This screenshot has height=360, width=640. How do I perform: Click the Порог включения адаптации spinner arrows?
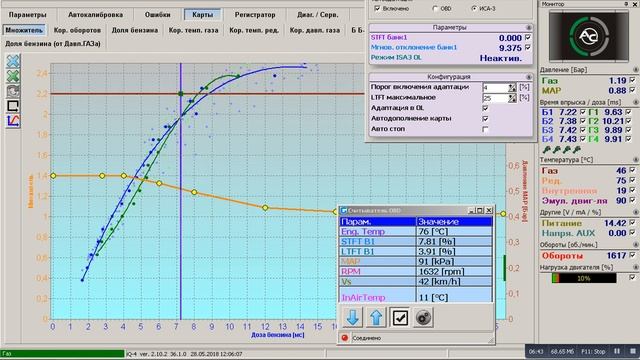coord(512,87)
